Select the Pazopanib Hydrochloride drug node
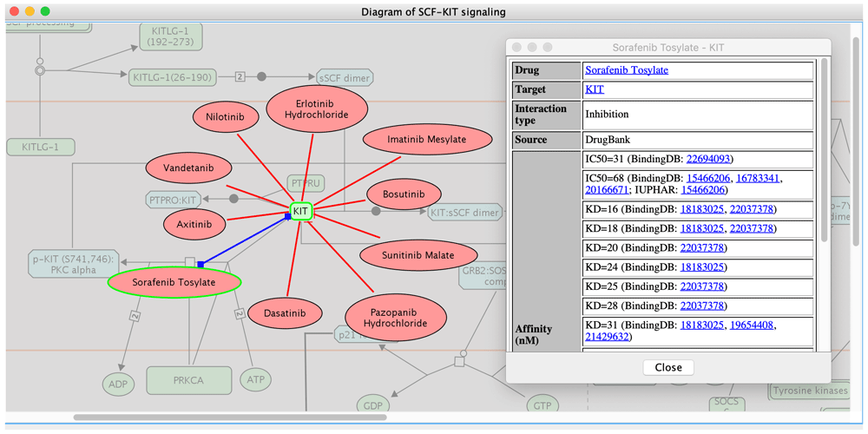This screenshot has width=868, height=434. coord(395,317)
